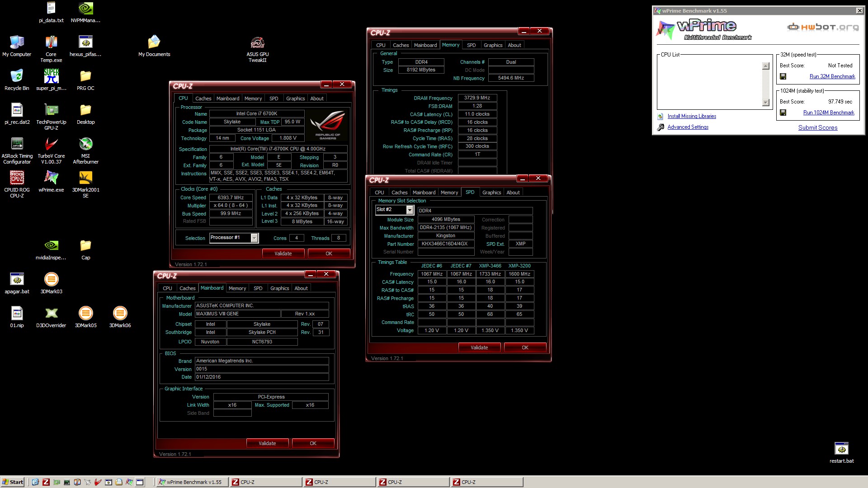Screen dimensions: 868x488
Task: Save the 32M score disk icon
Action: 783,76
